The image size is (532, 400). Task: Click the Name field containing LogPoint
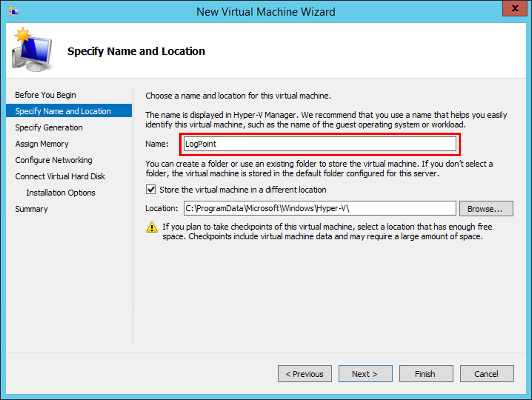320,144
